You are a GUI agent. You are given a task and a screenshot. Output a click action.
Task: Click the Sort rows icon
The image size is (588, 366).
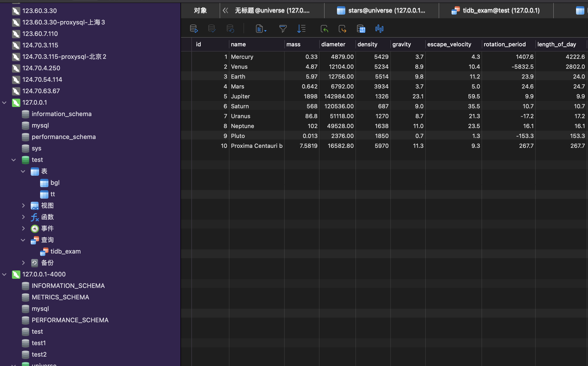(301, 29)
